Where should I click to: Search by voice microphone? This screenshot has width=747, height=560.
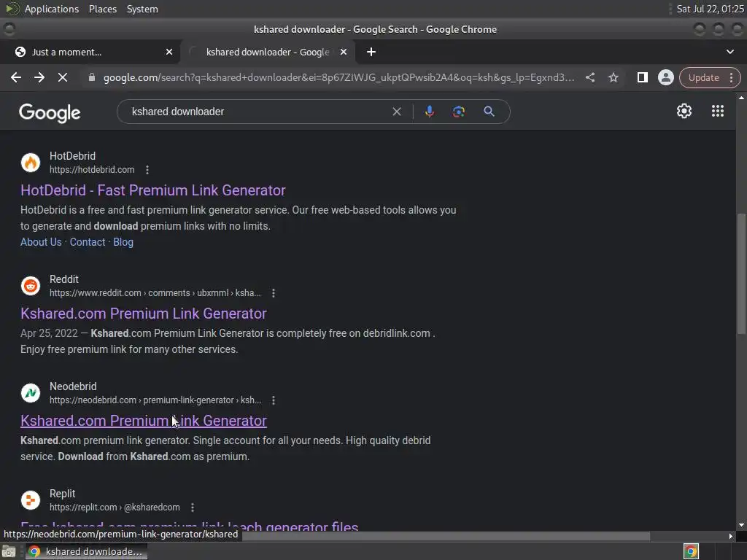coord(429,112)
